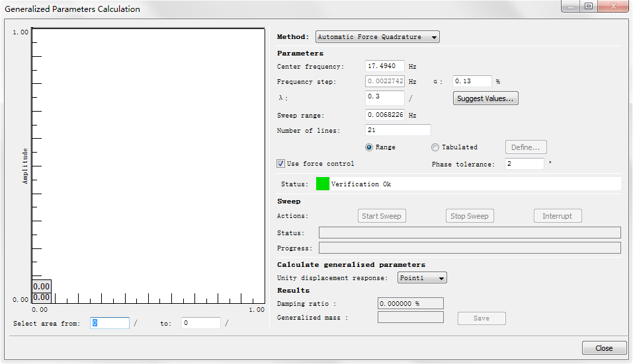Maximize the Generalized Parameters Calculation window

point(589,6)
